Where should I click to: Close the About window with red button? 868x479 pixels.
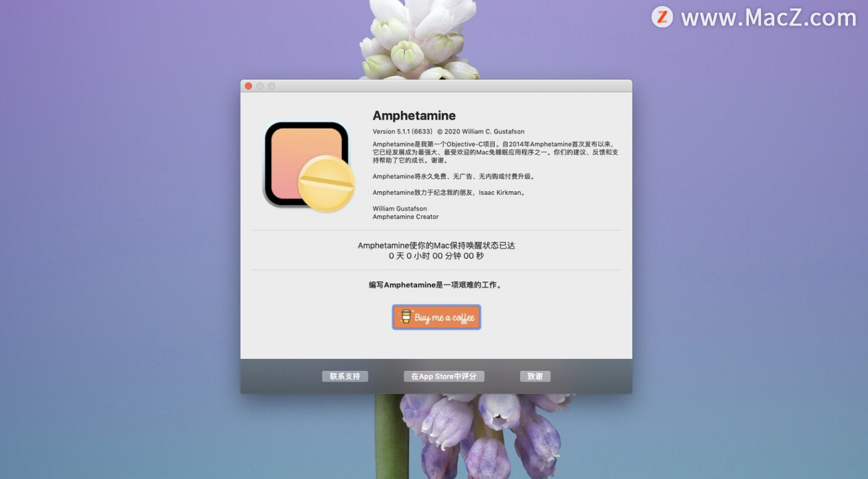pos(248,86)
